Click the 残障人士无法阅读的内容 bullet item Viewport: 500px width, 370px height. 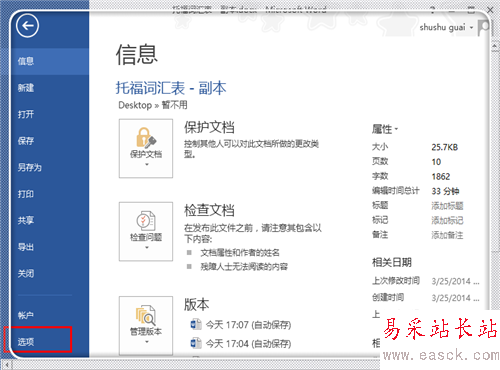click(244, 267)
